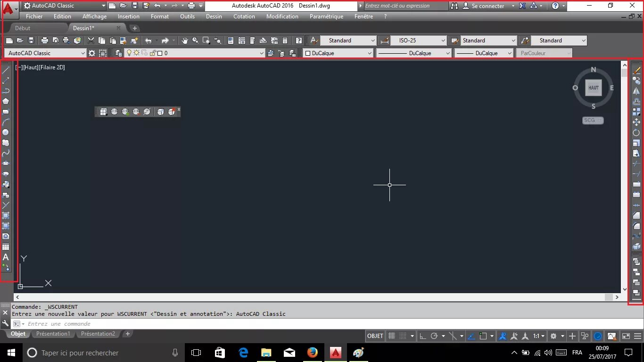Click the Plot (printer) icon in Standard toolbar

point(45,41)
